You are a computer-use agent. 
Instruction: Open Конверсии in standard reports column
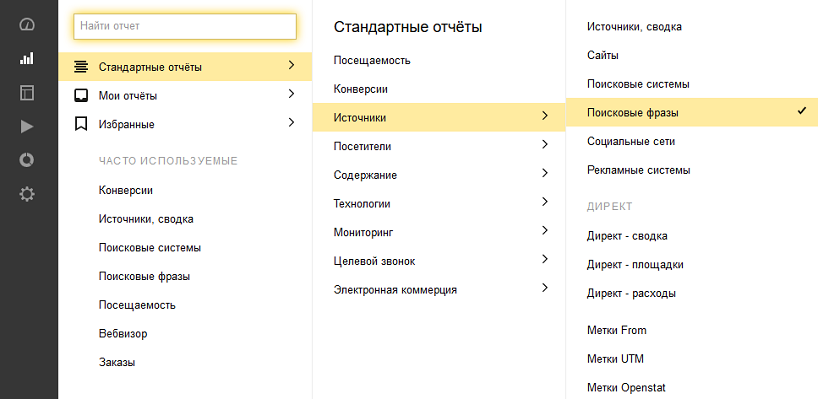point(360,89)
